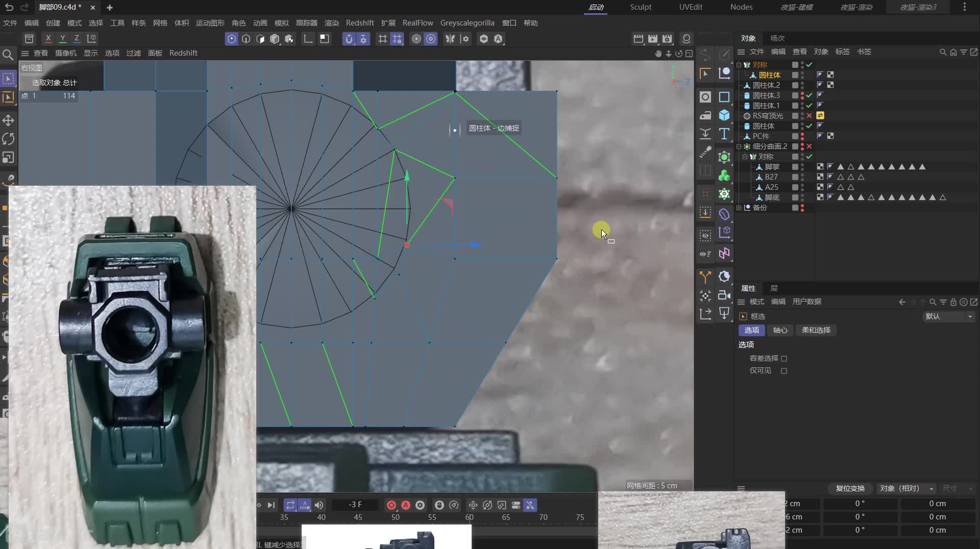The image size is (980, 549).
Task: Toggle timeline sound speaker icon
Action: coord(319,505)
